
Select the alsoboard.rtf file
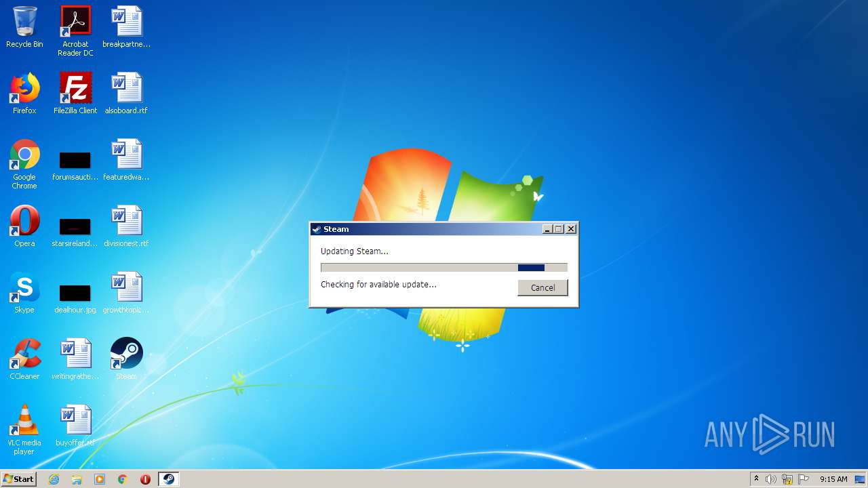pyautogui.click(x=126, y=94)
